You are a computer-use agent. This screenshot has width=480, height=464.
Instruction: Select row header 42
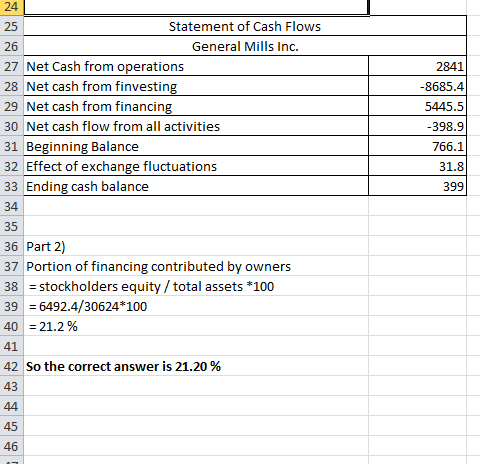[11, 366]
